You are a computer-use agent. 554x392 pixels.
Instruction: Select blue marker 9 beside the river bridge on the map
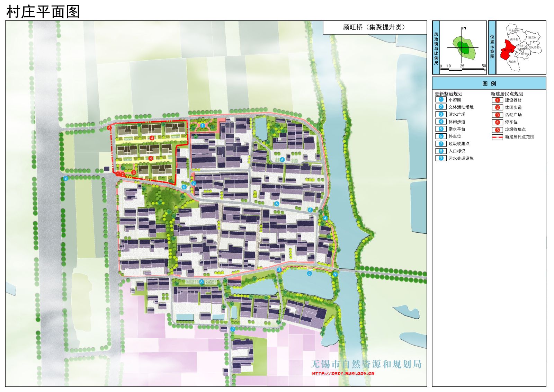tap(334, 274)
